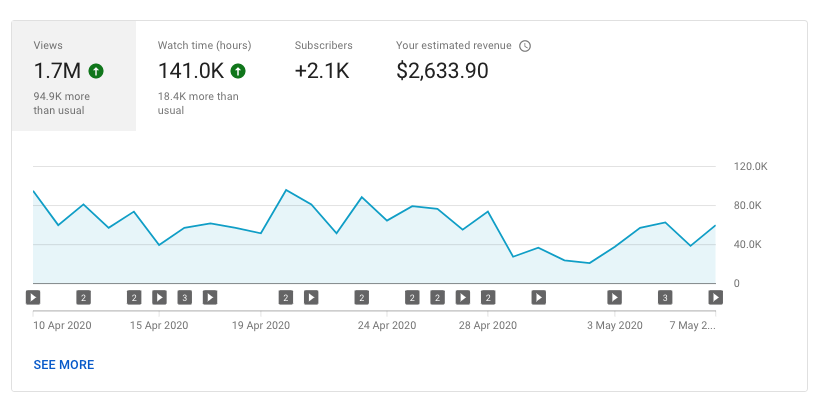
Task: Open the "3" videos badge after 15 Apr 2020
Action: click(184, 297)
